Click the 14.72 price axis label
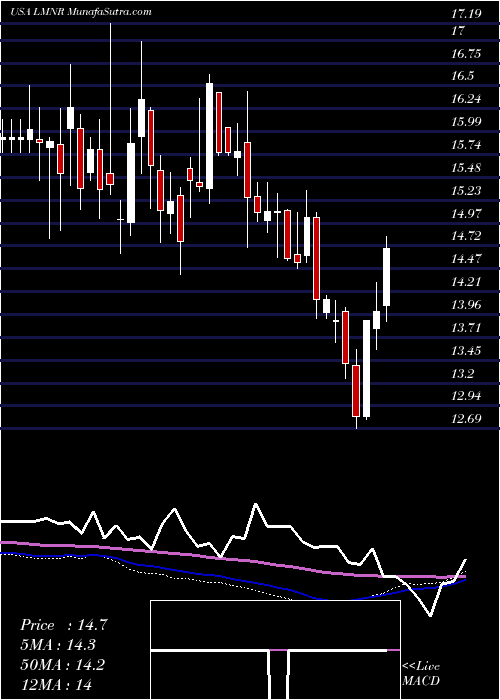 pos(466,236)
